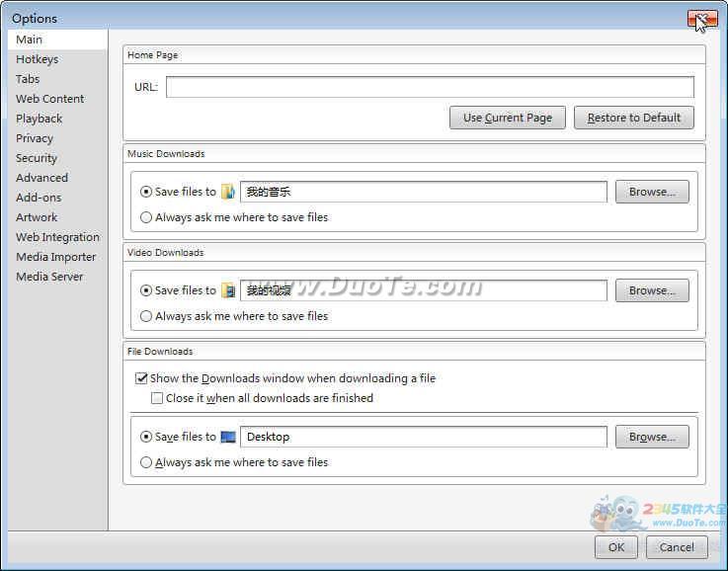The image size is (728, 571).
Task: Click the Desktop save path field
Action: coord(423,437)
